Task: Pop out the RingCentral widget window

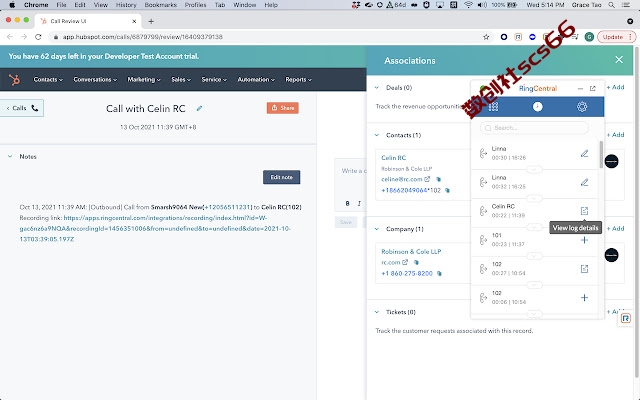Action: (x=593, y=89)
